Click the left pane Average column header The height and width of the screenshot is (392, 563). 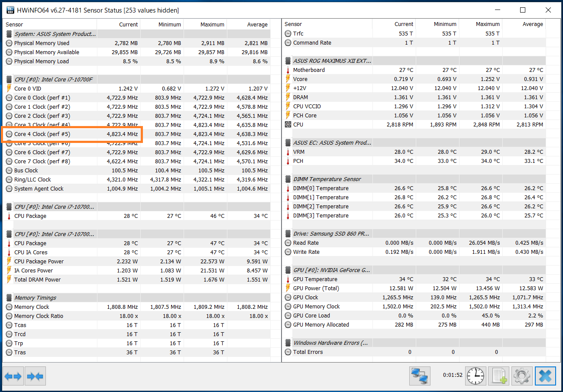(249, 24)
